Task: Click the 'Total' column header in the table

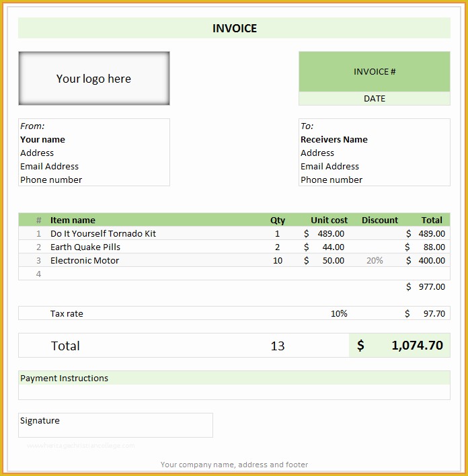Action: pos(432,220)
